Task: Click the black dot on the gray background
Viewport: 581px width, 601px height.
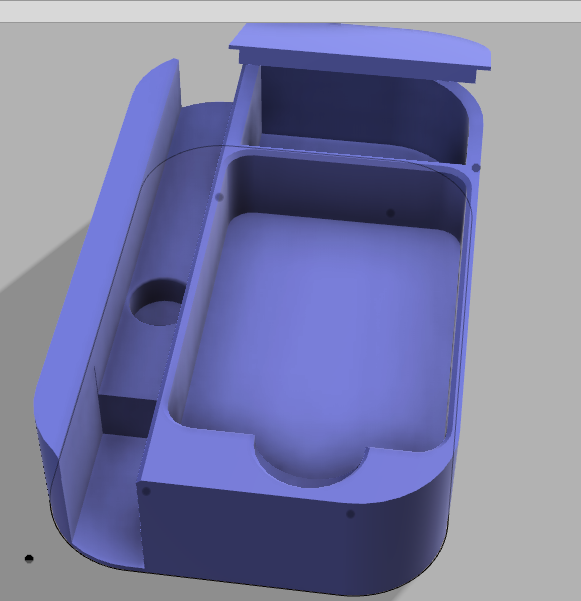Action: point(29,558)
